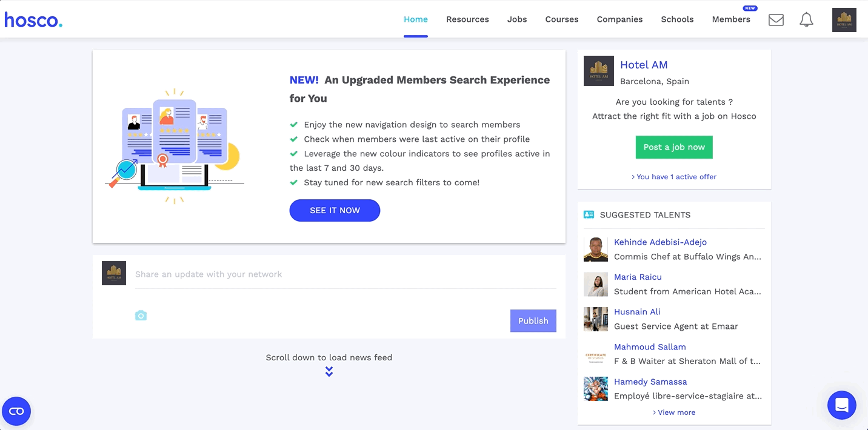Click the Hotel AM logo in sidebar card

[599, 71]
